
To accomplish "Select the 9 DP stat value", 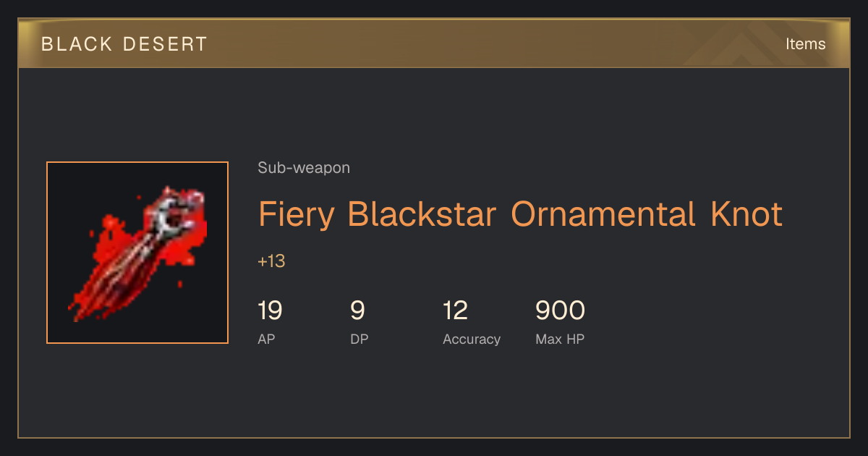I will (x=357, y=311).
